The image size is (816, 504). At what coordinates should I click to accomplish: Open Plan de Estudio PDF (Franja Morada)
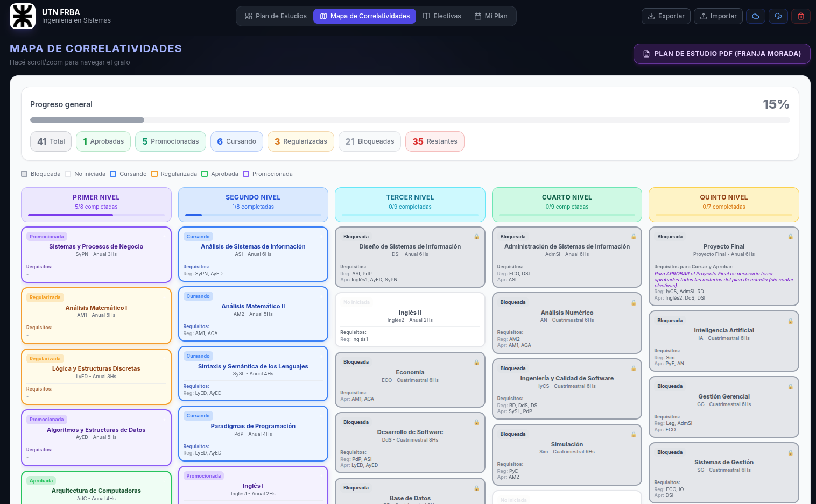coord(722,54)
